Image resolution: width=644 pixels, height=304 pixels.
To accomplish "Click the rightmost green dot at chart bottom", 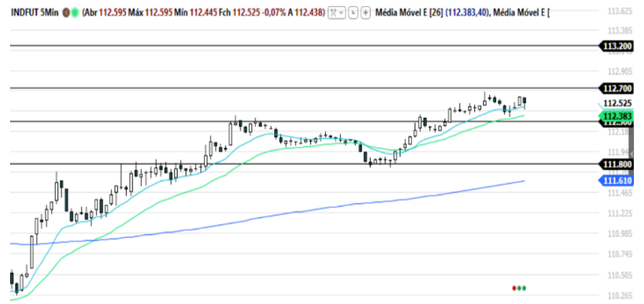I will click(524, 288).
